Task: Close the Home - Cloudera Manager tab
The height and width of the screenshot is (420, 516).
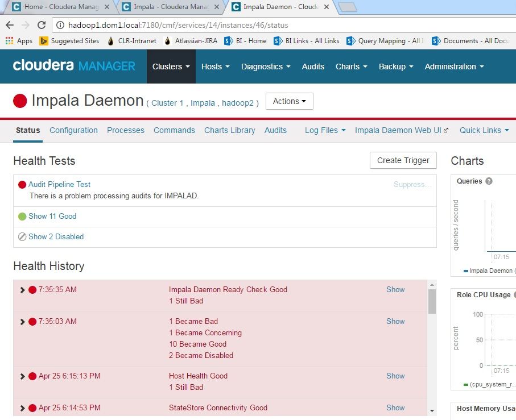Action: pyautogui.click(x=106, y=7)
